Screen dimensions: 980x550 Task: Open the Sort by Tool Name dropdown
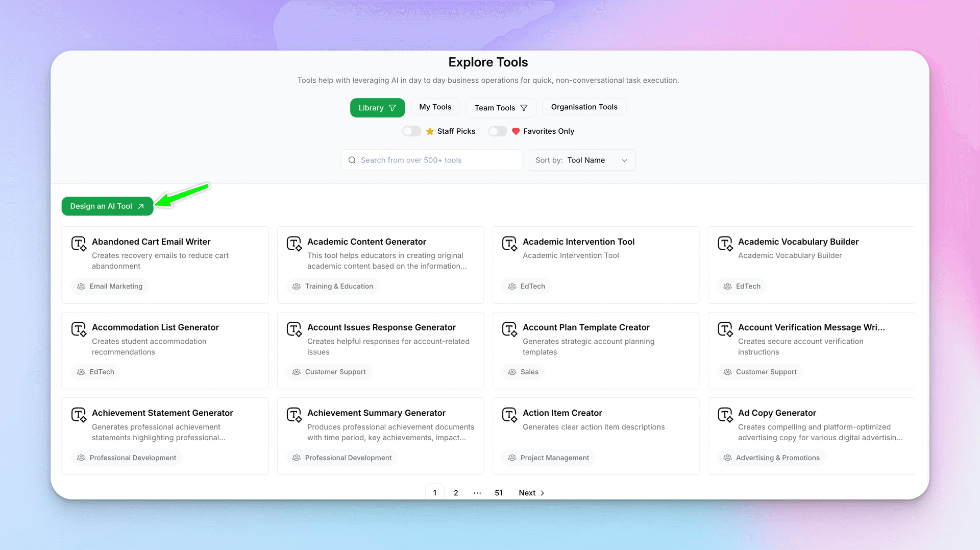tap(582, 160)
